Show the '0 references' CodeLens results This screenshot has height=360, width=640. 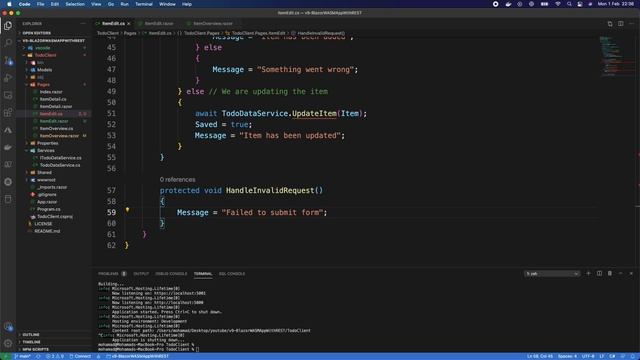click(177, 180)
